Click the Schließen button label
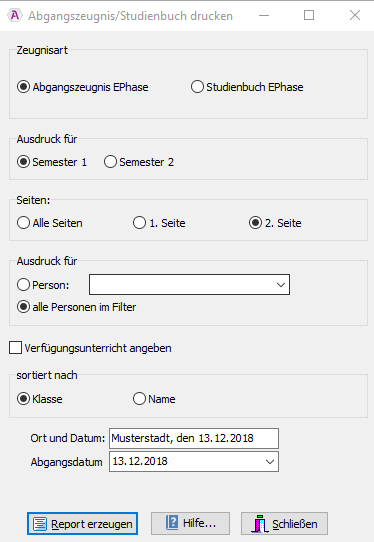Viewport: 374px width, 542px height. click(x=295, y=524)
